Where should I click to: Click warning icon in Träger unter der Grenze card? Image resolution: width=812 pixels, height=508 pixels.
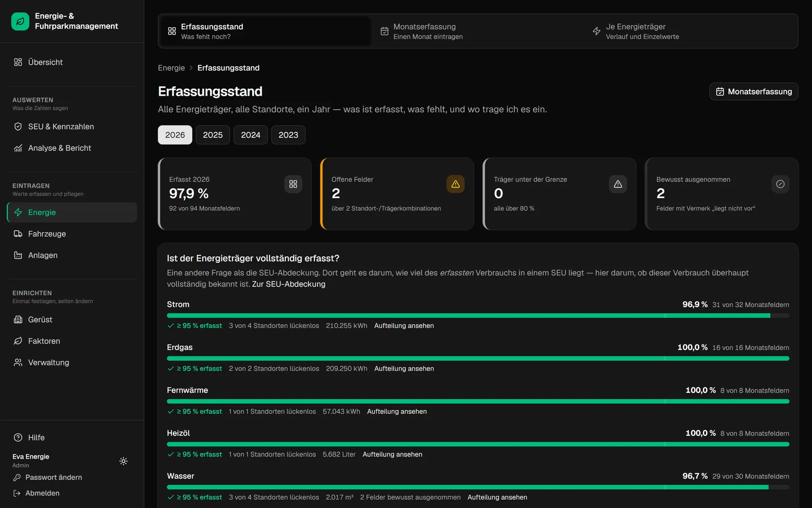[x=618, y=184]
